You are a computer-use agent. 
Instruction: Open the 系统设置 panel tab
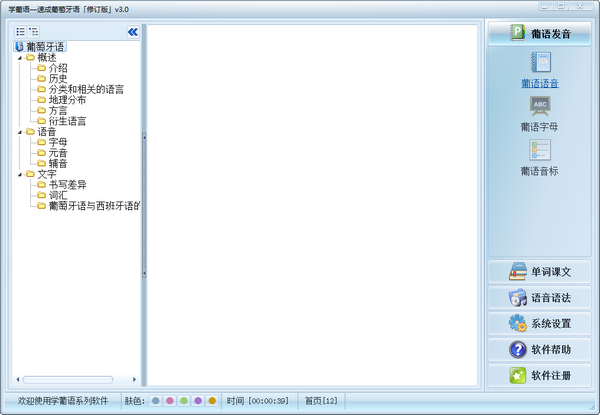pyautogui.click(x=540, y=323)
